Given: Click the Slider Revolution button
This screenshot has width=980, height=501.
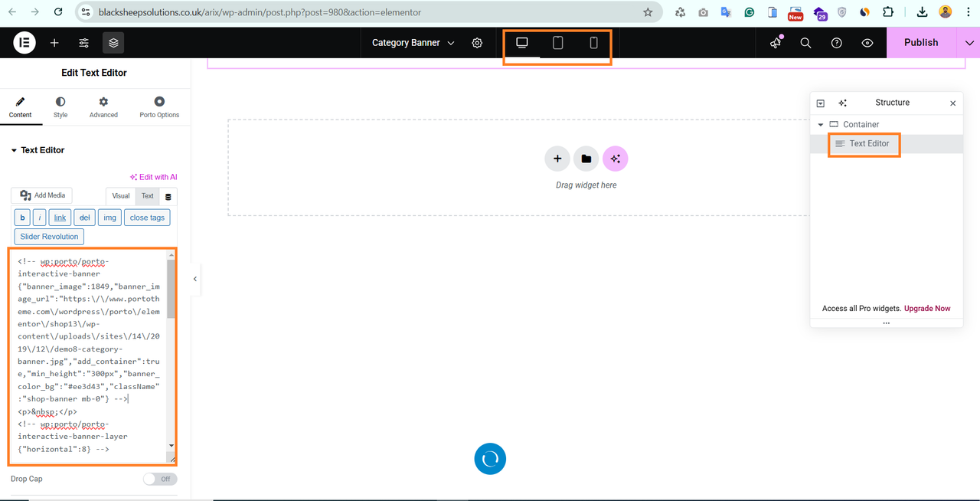Looking at the screenshot, I should 49,237.
